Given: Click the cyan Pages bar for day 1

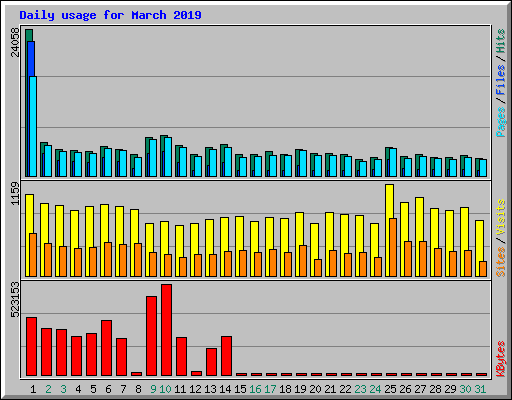Looking at the screenshot, I should coord(33,126).
